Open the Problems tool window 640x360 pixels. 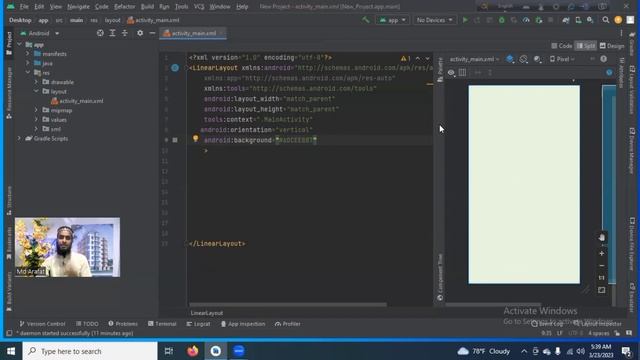click(123, 324)
